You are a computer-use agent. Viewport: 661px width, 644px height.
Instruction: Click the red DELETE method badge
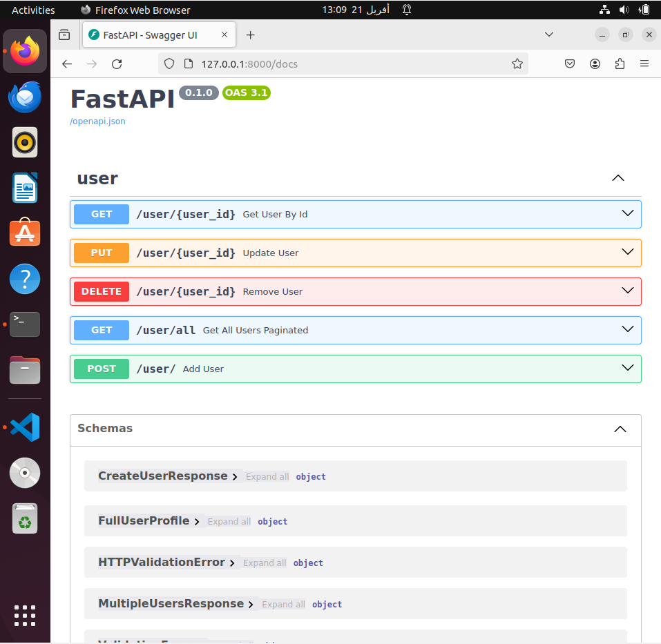pos(101,291)
